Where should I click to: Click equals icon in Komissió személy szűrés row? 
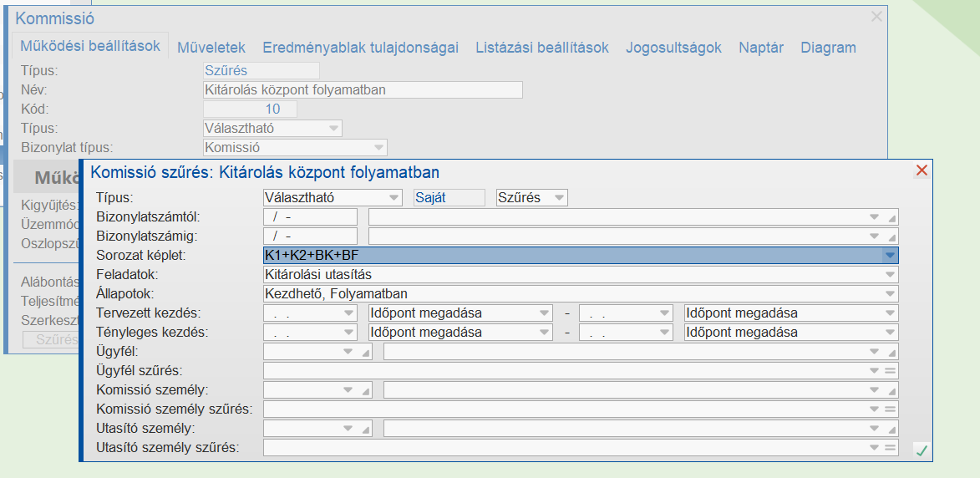[890, 409]
